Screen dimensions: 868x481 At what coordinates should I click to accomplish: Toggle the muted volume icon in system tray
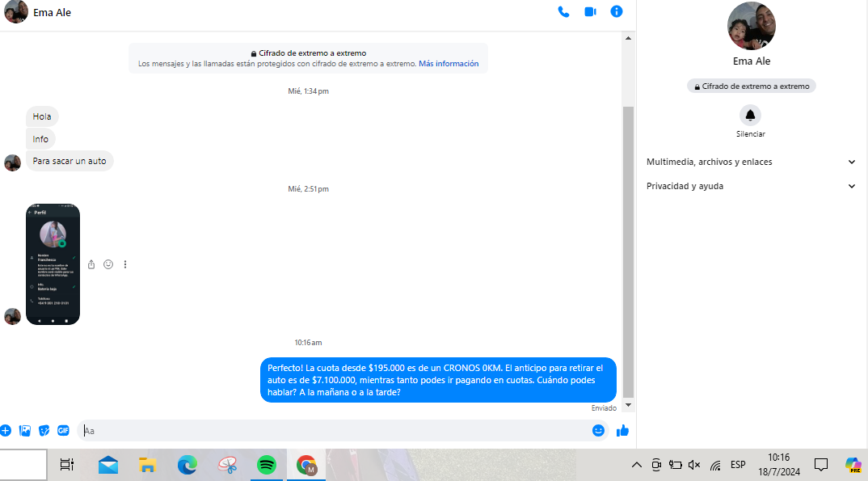(x=694, y=465)
